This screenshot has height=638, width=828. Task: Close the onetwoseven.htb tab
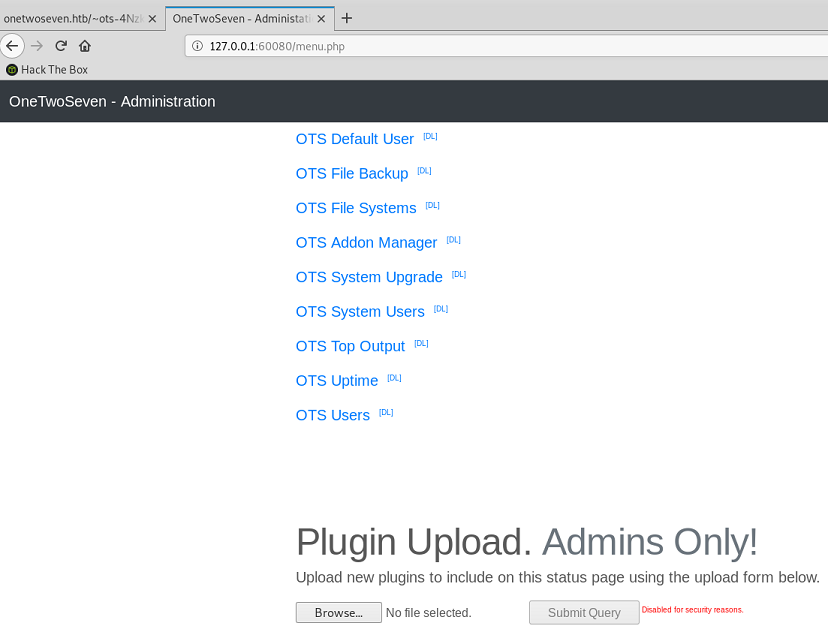pyautogui.click(x=152, y=18)
